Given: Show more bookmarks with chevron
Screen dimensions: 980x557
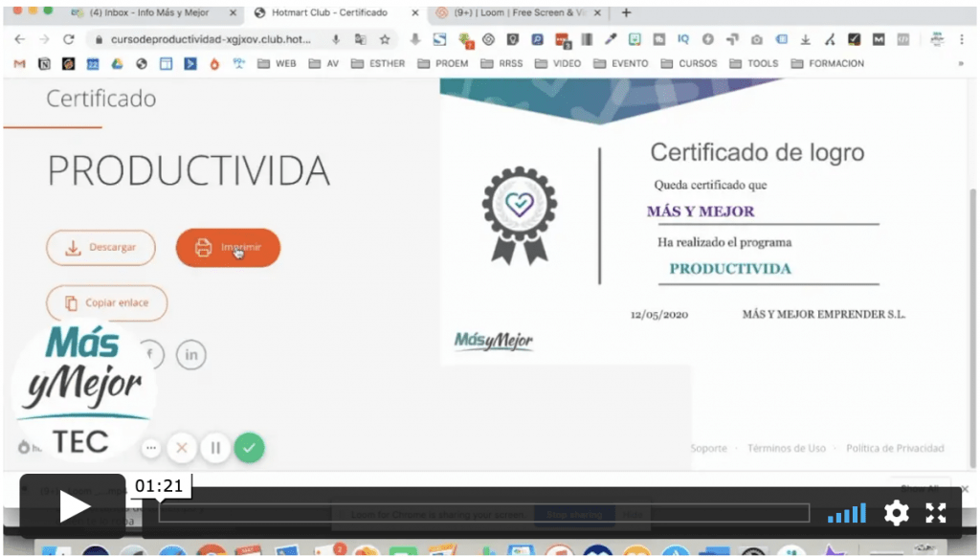Looking at the screenshot, I should (961, 64).
